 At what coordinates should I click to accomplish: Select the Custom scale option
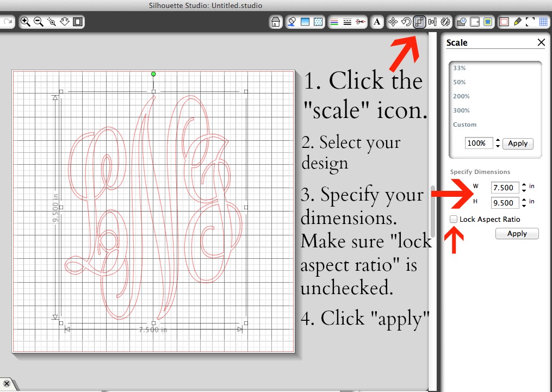tap(464, 124)
